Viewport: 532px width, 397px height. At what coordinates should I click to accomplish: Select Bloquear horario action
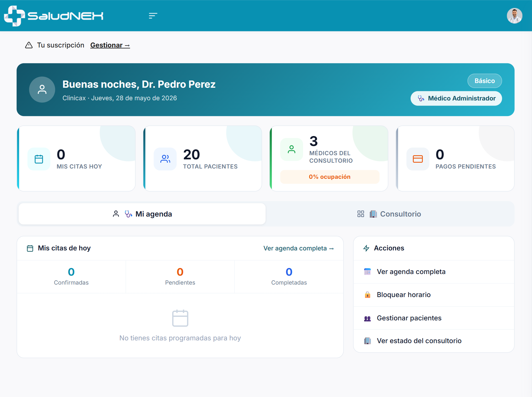[x=434, y=295]
